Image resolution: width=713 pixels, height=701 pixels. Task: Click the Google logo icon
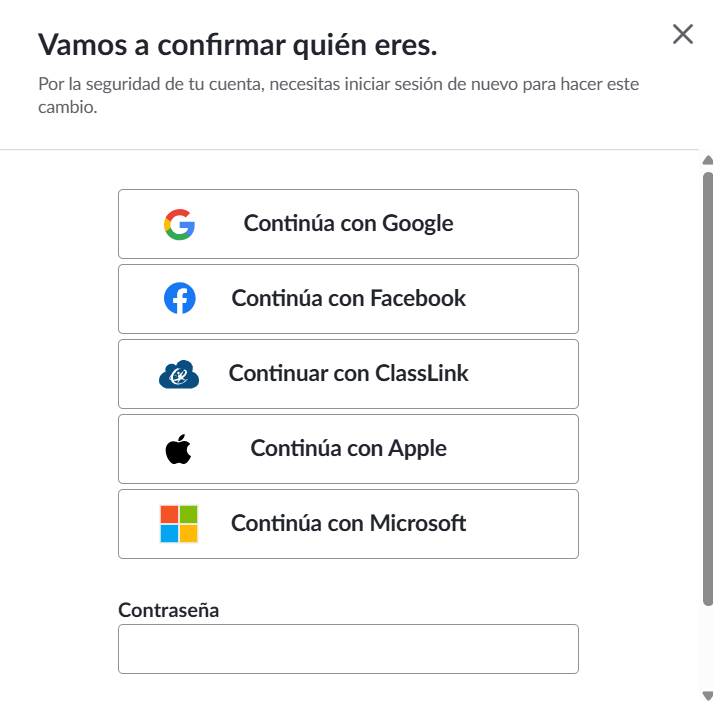pyautogui.click(x=179, y=224)
